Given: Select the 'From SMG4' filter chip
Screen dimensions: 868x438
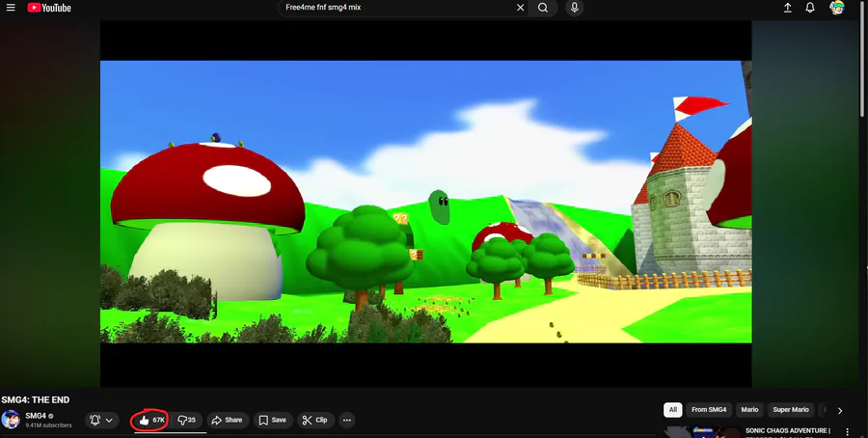Looking at the screenshot, I should pyautogui.click(x=709, y=410).
